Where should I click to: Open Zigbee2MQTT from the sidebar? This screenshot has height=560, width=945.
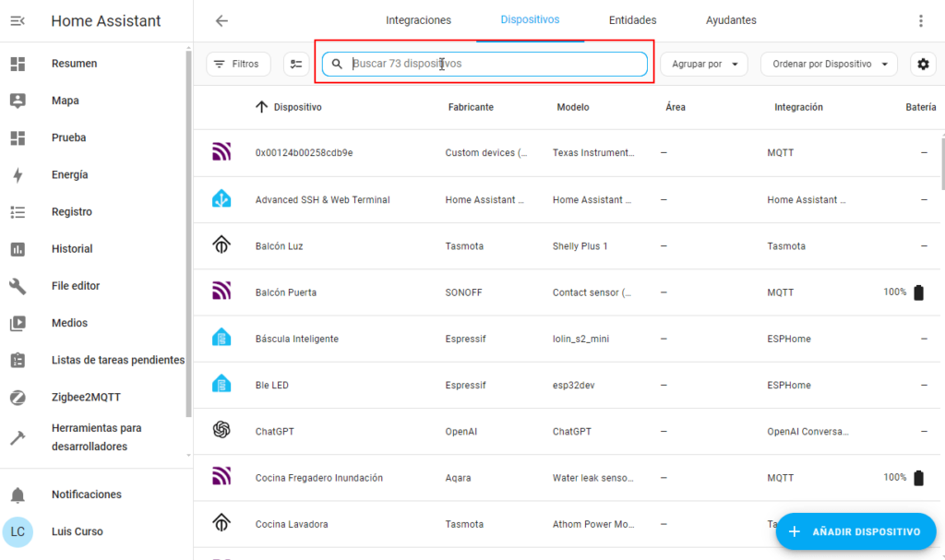[x=86, y=398]
